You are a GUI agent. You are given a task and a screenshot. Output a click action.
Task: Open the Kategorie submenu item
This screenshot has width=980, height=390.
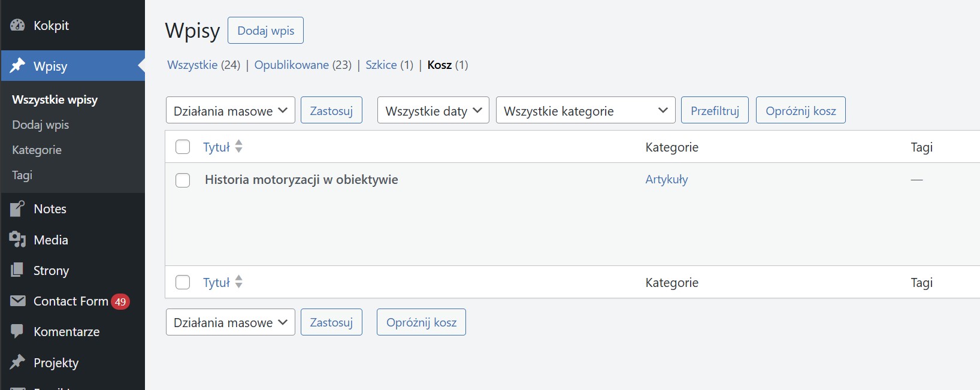pyautogui.click(x=37, y=150)
